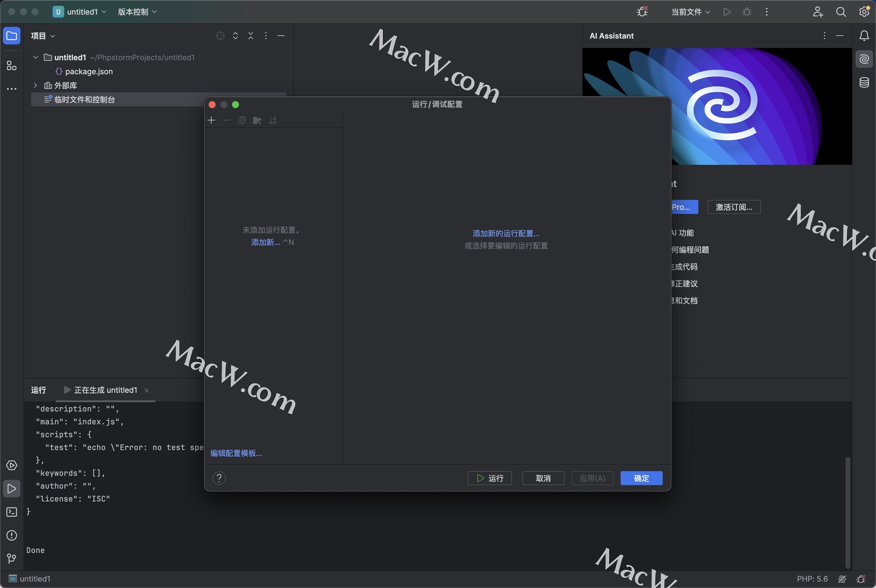Click the add configuration plus icon
Image resolution: width=876 pixels, height=588 pixels.
coord(211,120)
